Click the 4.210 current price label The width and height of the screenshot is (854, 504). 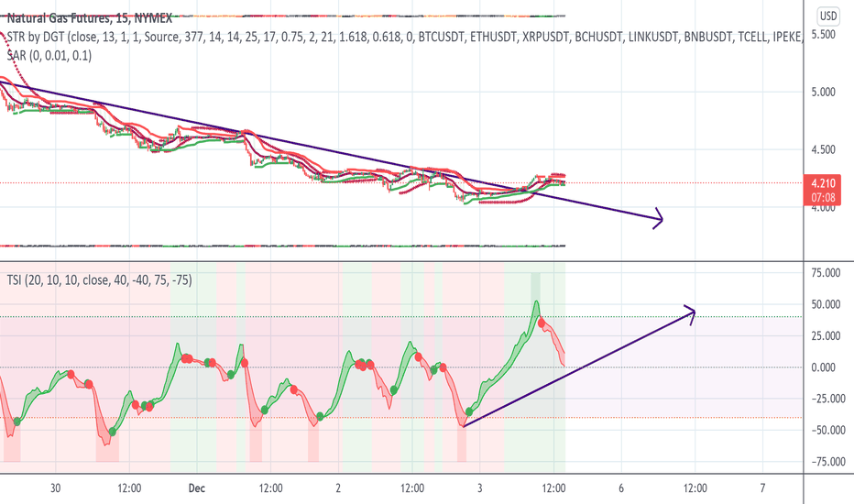[x=823, y=183]
